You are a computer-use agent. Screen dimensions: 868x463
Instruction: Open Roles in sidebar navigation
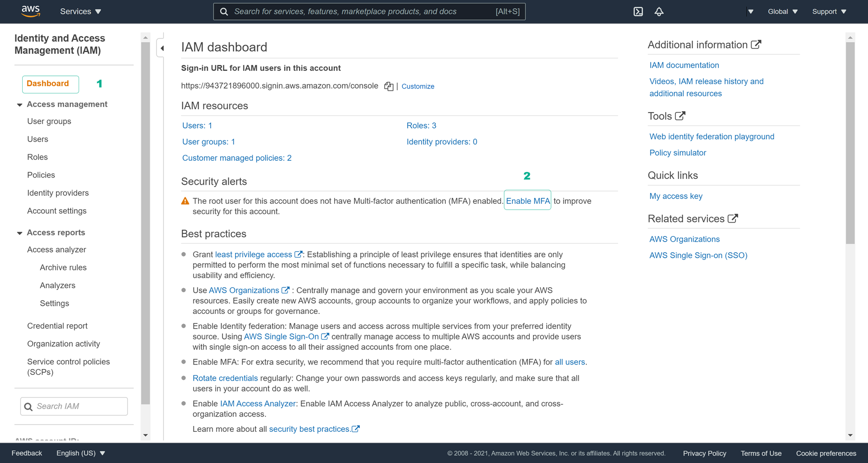click(37, 157)
